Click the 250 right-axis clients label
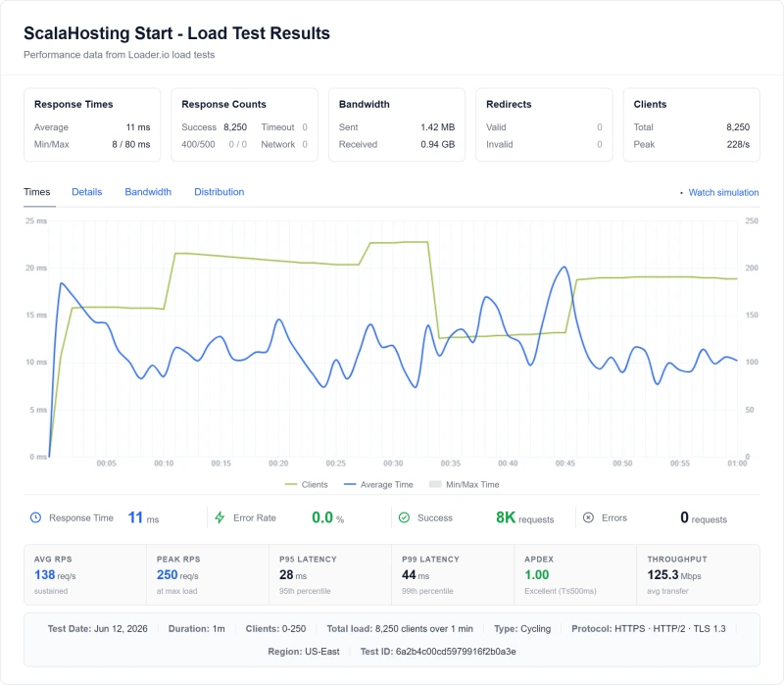The width and height of the screenshot is (784, 685). tap(752, 220)
